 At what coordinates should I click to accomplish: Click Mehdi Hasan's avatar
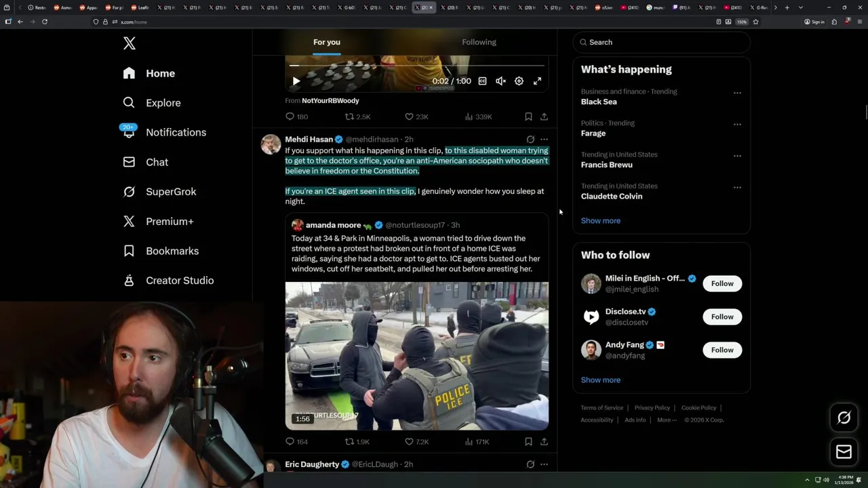271,144
